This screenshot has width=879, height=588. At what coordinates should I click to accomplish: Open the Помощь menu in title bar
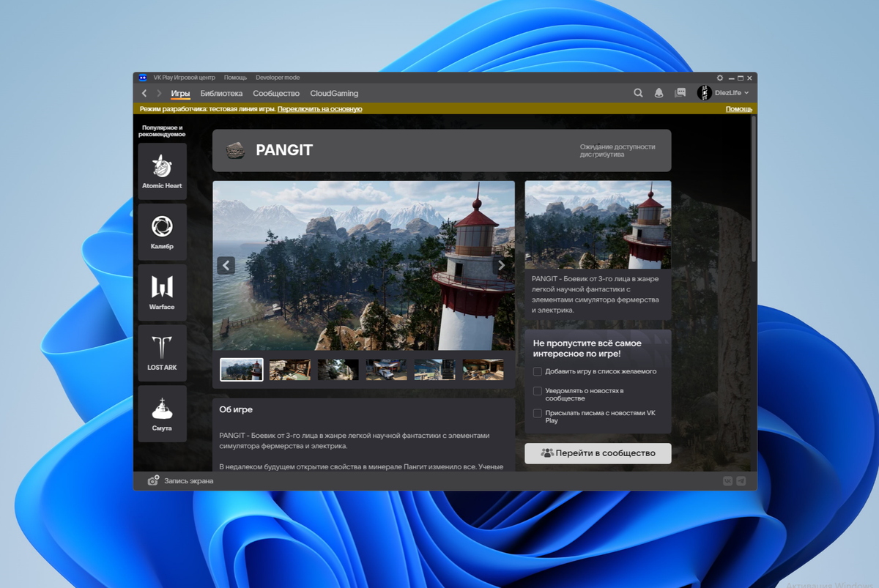click(235, 78)
